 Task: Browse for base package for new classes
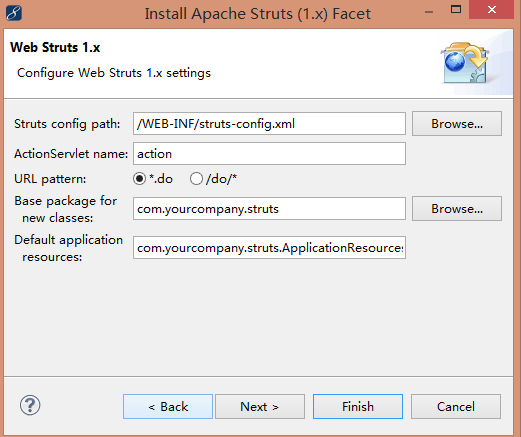coord(457,209)
